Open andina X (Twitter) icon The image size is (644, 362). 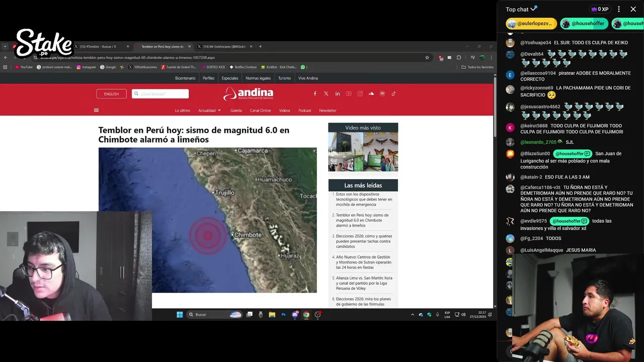[x=326, y=94]
